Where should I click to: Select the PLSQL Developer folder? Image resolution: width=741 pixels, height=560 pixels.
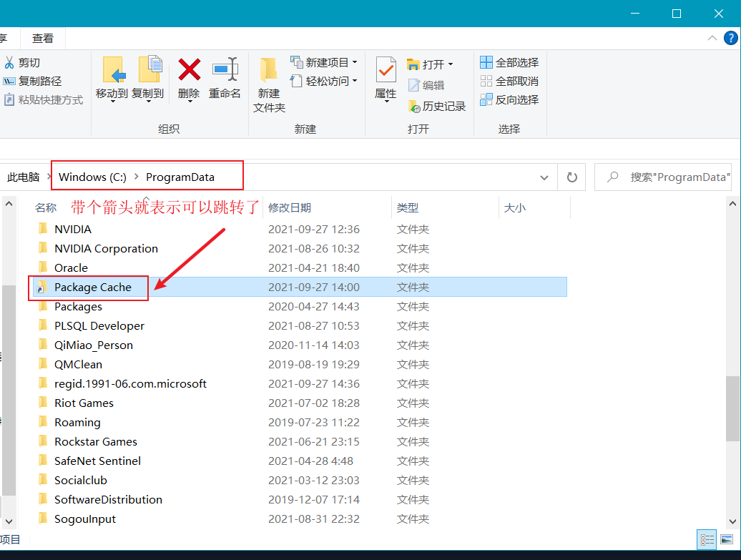point(99,326)
